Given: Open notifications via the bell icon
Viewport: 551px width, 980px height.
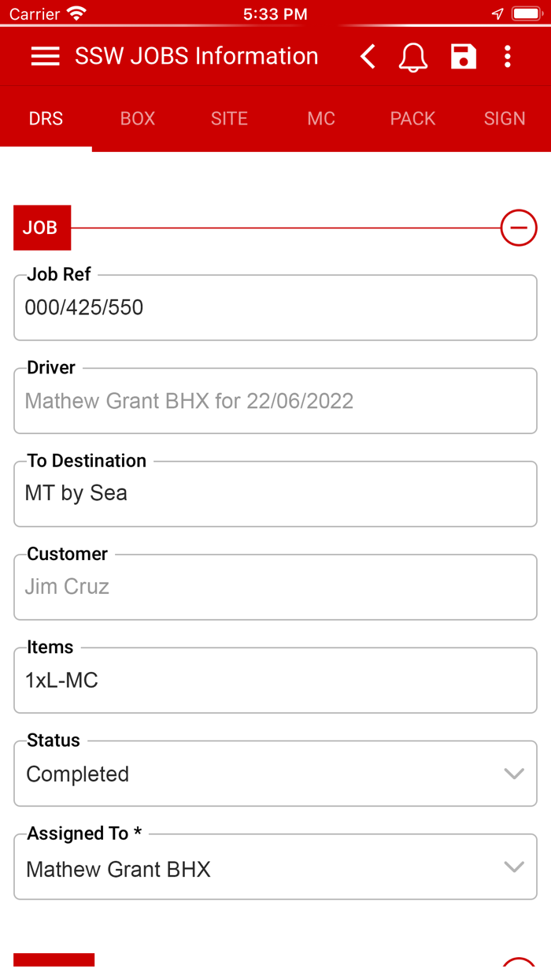Looking at the screenshot, I should 413,56.
